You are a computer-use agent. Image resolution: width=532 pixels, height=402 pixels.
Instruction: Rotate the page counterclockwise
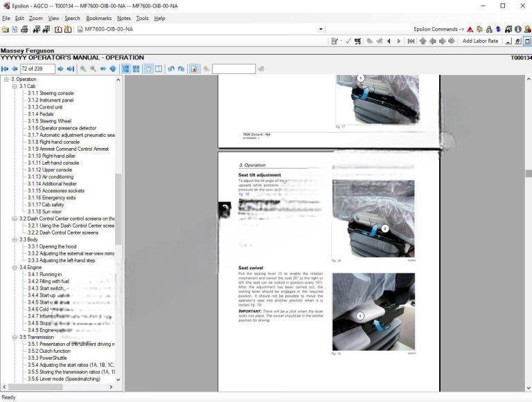[171, 68]
